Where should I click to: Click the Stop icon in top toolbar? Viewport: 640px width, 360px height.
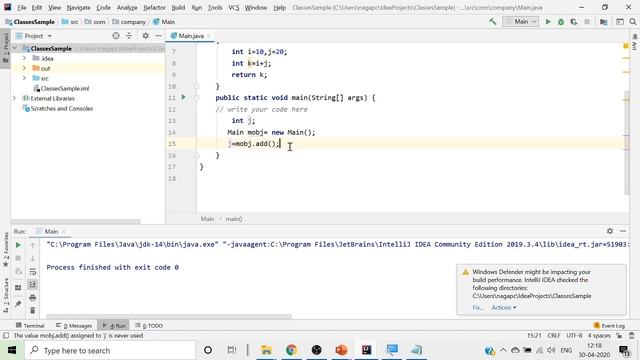pyautogui.click(x=587, y=22)
